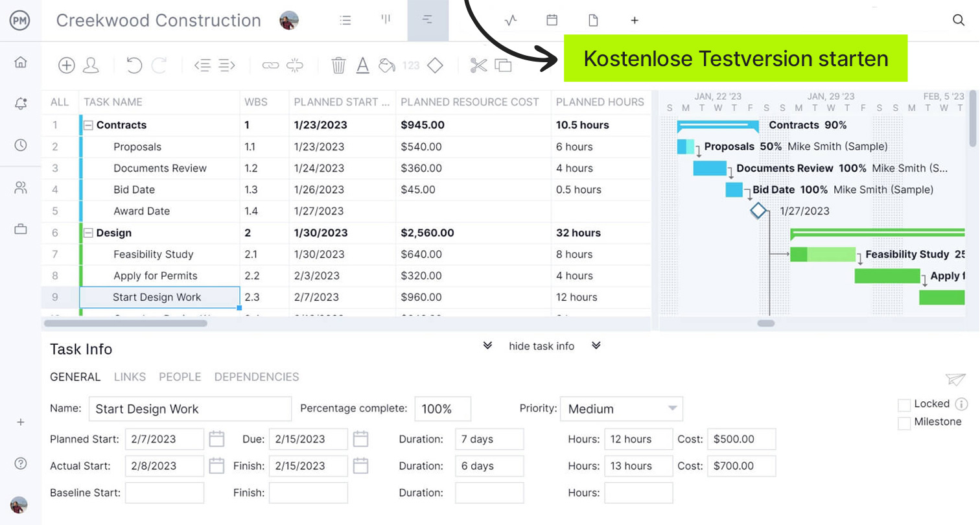
Task: Click the hide task info link
Action: (542, 346)
